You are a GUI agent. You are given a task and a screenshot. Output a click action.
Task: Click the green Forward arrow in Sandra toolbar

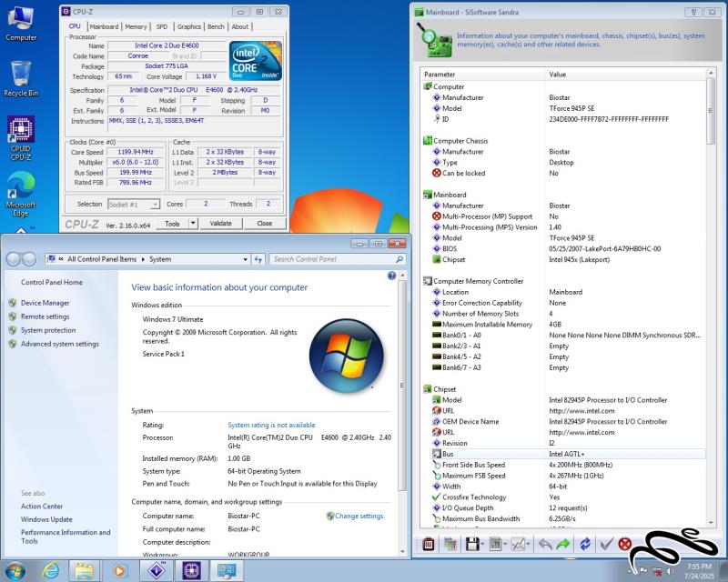563,544
